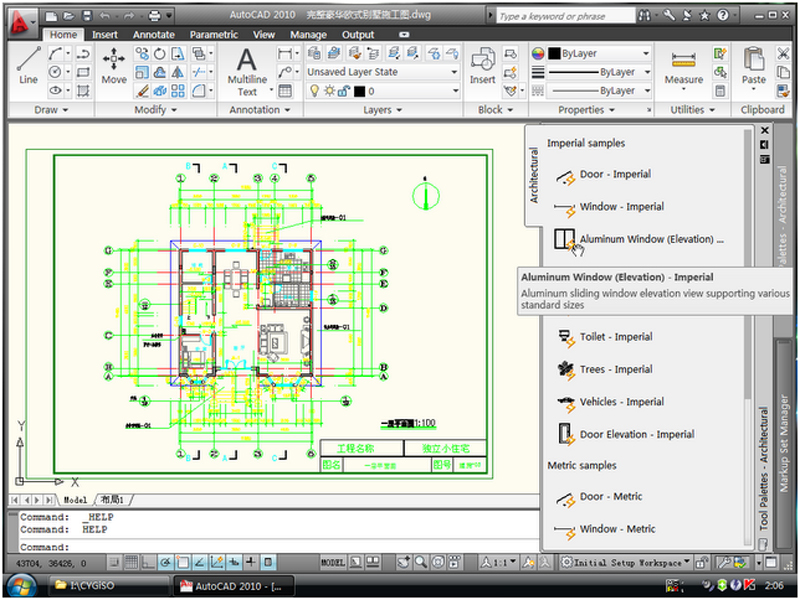The height and width of the screenshot is (600, 800).
Task: Select the Line drawing tool
Action: point(28,66)
